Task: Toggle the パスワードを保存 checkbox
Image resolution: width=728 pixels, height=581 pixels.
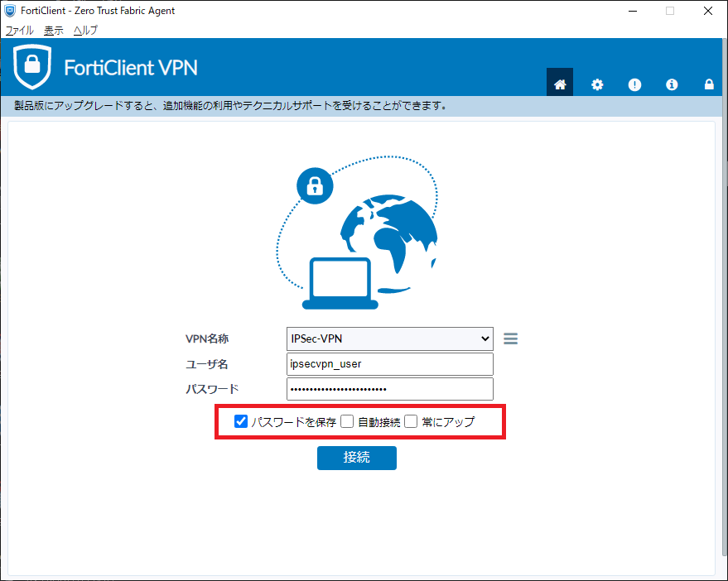Action: [x=240, y=421]
